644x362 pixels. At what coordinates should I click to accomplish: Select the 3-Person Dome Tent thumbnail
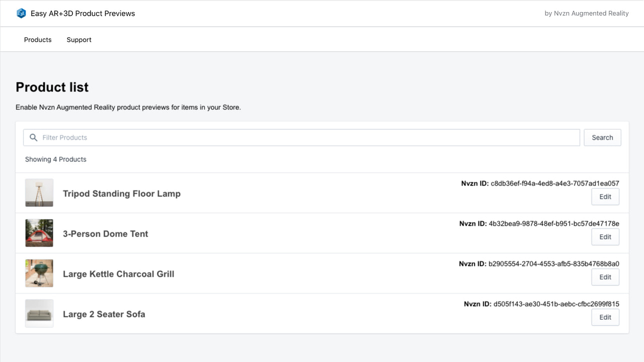(39, 233)
